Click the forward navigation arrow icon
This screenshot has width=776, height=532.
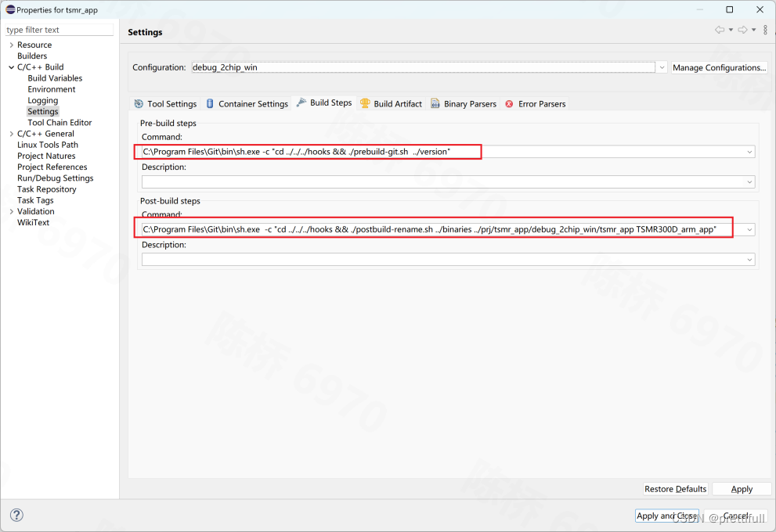pos(742,30)
